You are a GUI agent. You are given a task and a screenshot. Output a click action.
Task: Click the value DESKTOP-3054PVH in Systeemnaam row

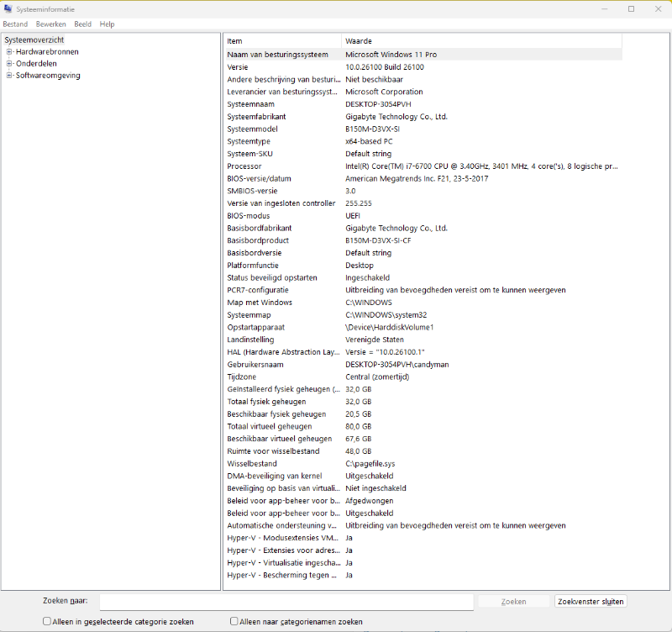(x=378, y=104)
